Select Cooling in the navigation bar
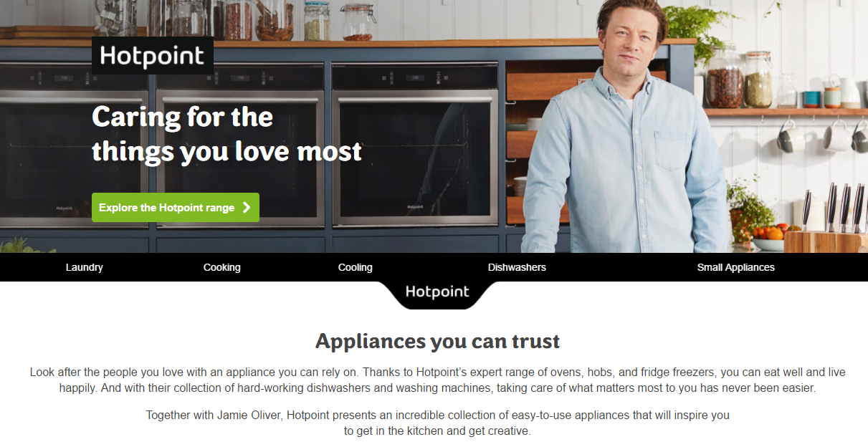This screenshot has width=868, height=442. click(x=356, y=267)
